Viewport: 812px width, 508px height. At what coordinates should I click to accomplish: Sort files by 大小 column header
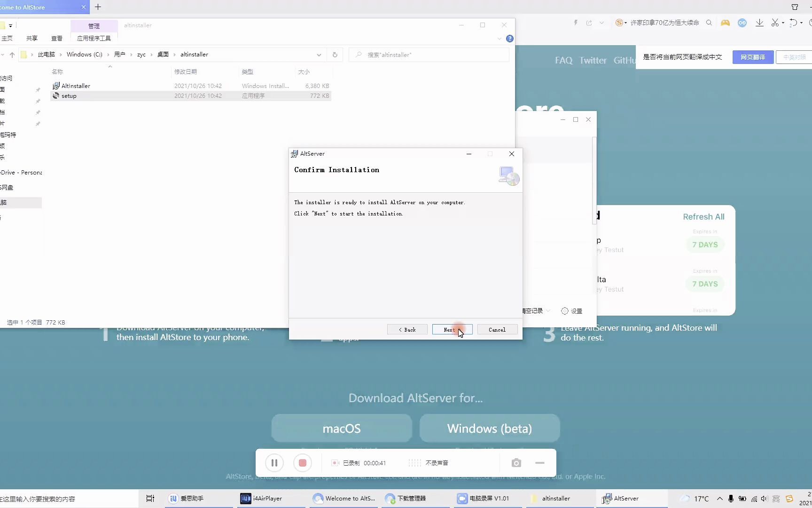[304, 71]
